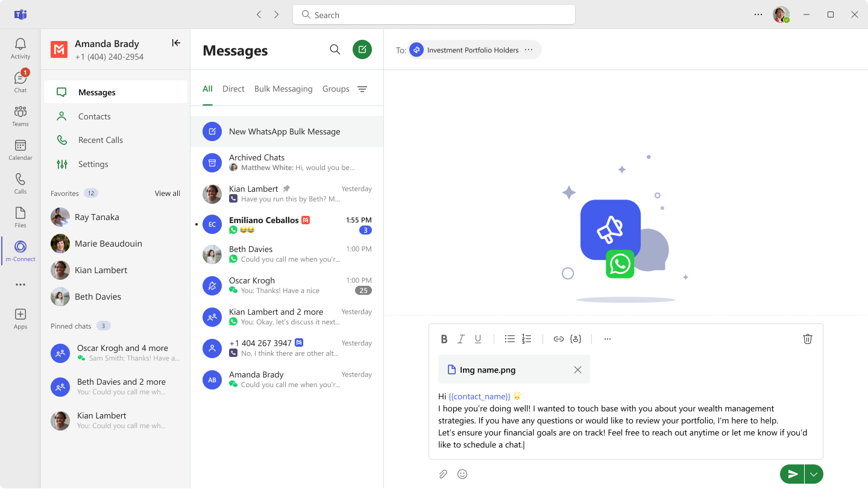Viewport: 868px width, 489px height.
Task: Go forward in Teams history
Action: (277, 14)
